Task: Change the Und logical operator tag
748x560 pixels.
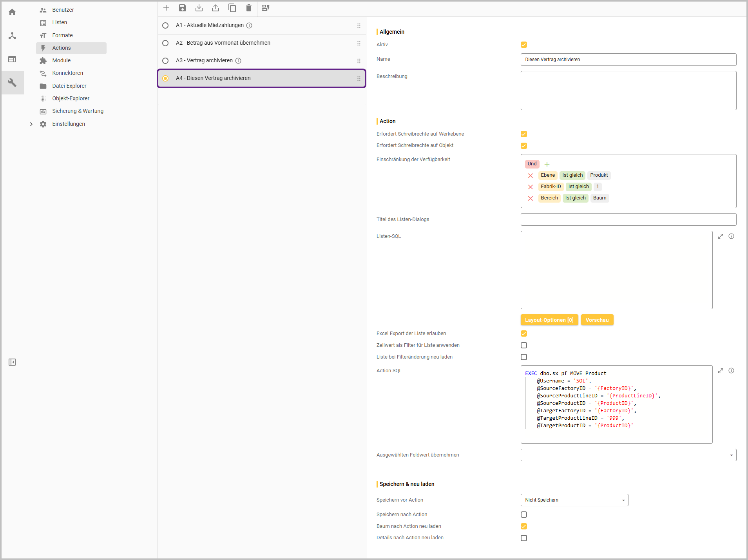Action: (x=532, y=164)
